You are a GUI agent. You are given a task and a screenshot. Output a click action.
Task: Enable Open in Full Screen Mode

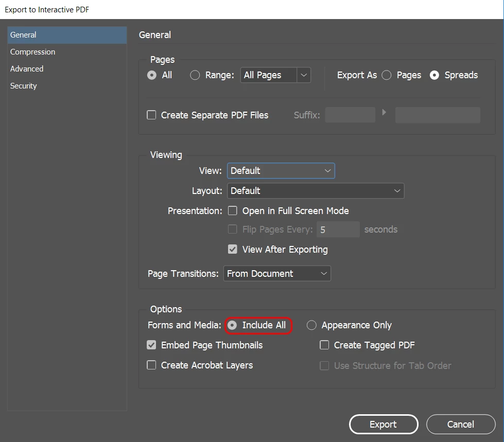(x=232, y=211)
